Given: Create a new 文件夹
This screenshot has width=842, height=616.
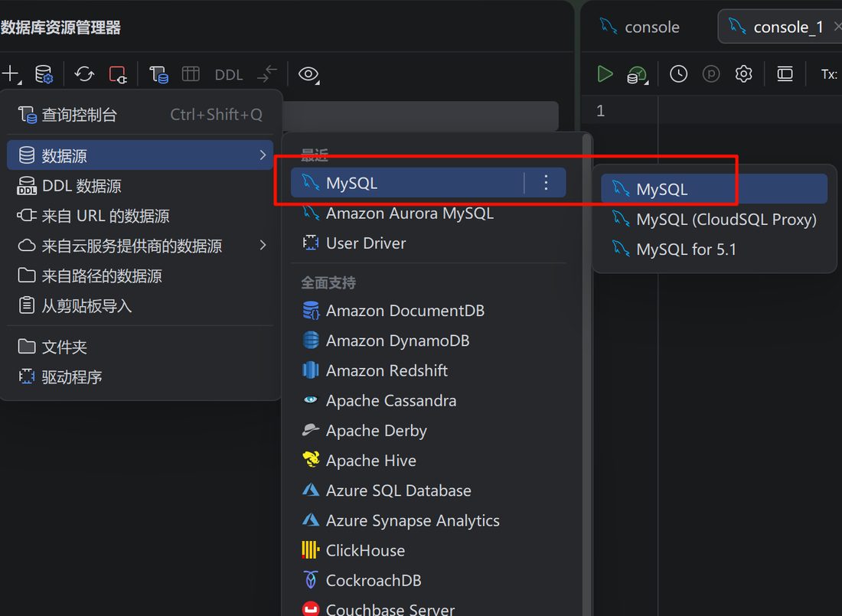Looking at the screenshot, I should pos(140,347).
